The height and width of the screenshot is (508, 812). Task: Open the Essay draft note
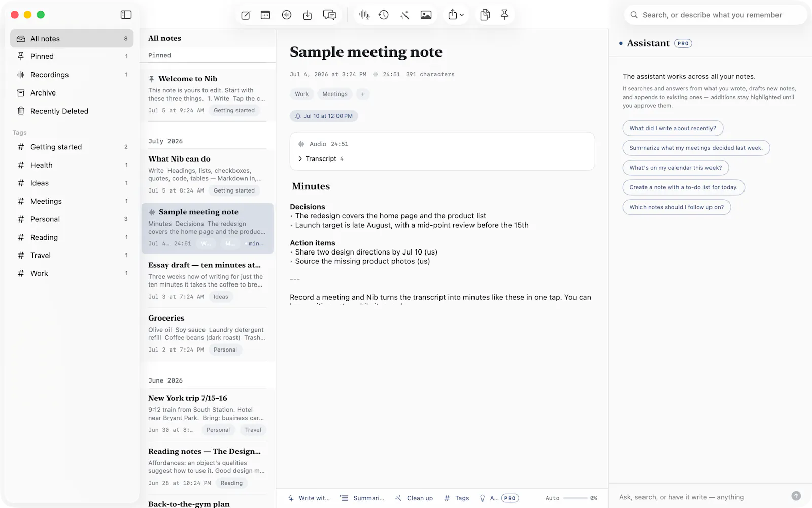click(x=207, y=281)
